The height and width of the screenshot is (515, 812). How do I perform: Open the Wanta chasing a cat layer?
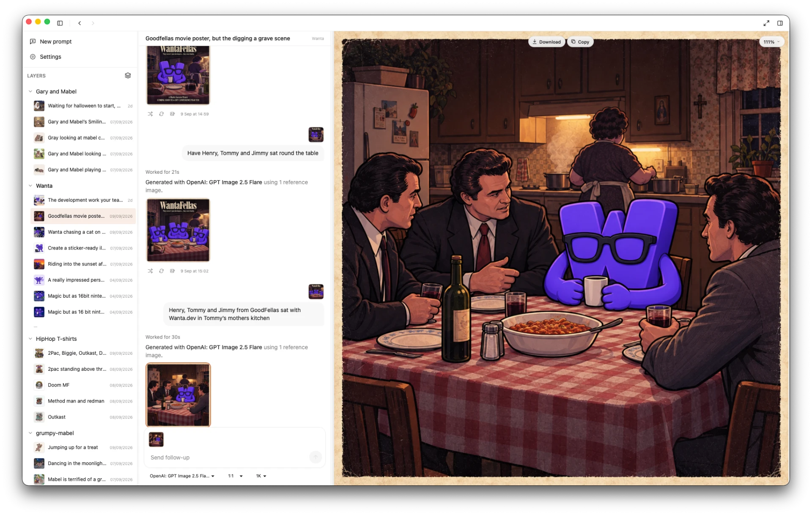point(83,232)
